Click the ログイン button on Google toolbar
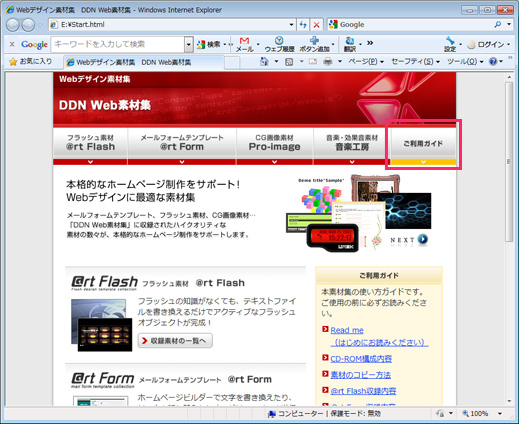Viewport: 519px width, 424px height. coord(487,44)
